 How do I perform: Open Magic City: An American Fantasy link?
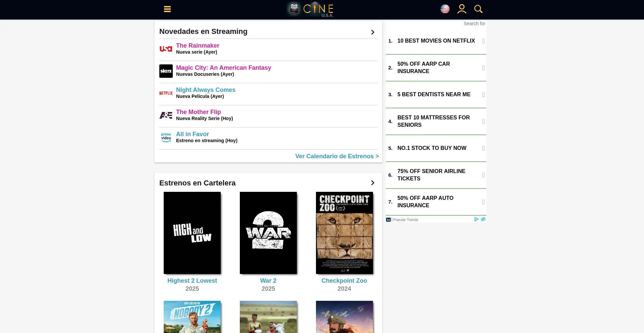pos(223,68)
